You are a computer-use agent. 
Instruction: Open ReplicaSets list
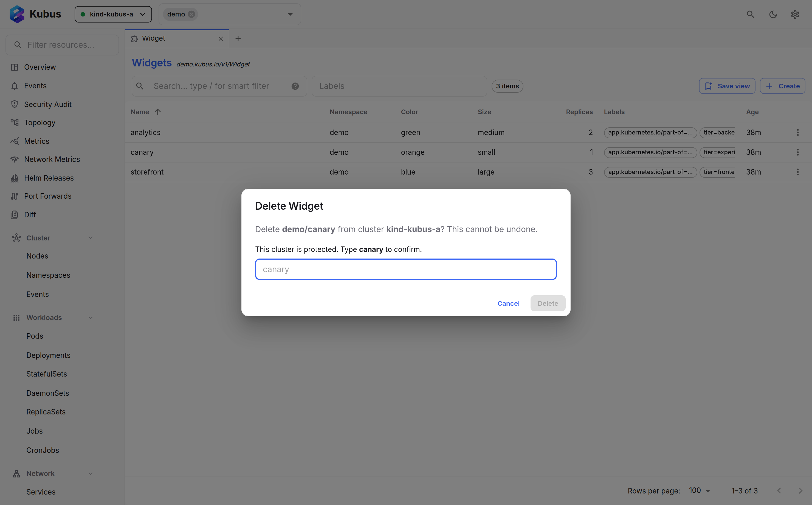pyautogui.click(x=46, y=412)
